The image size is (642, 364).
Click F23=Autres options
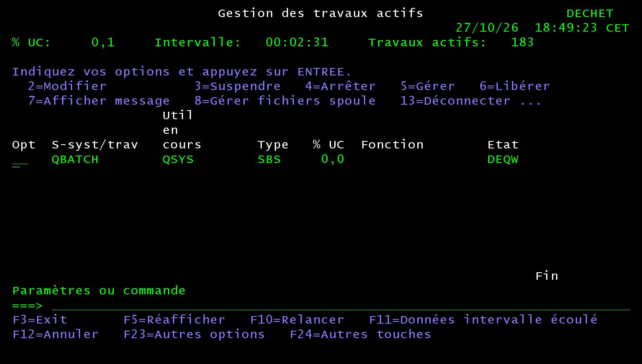pyautogui.click(x=194, y=334)
